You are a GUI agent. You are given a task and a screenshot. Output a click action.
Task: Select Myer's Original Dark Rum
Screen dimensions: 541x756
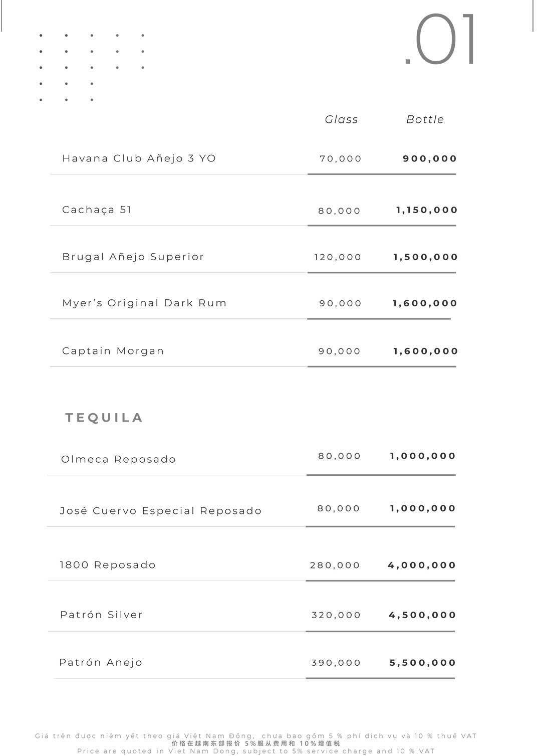pos(144,303)
